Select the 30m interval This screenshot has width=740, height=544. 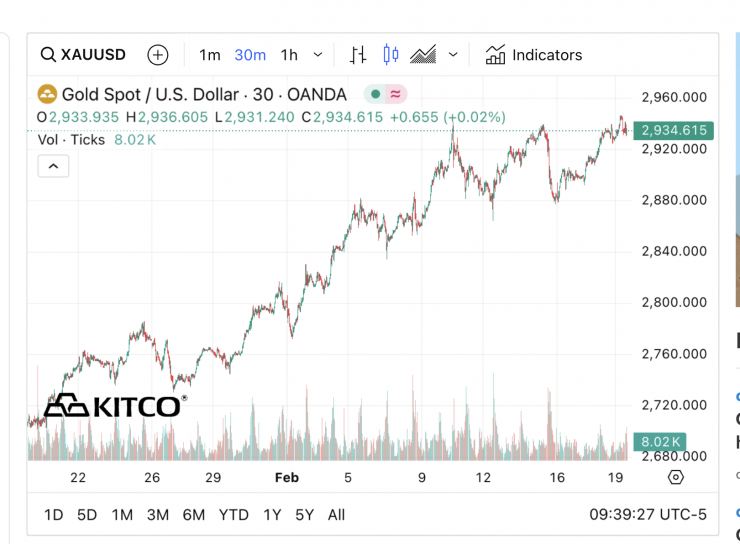250,55
